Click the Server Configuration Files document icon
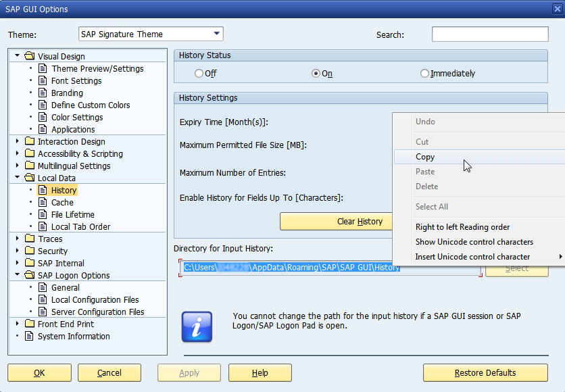 (43, 312)
